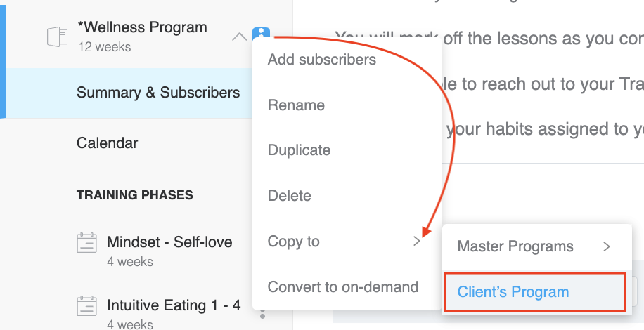
Task: Expand the Master Programs submenu chevron
Action: pyautogui.click(x=607, y=246)
